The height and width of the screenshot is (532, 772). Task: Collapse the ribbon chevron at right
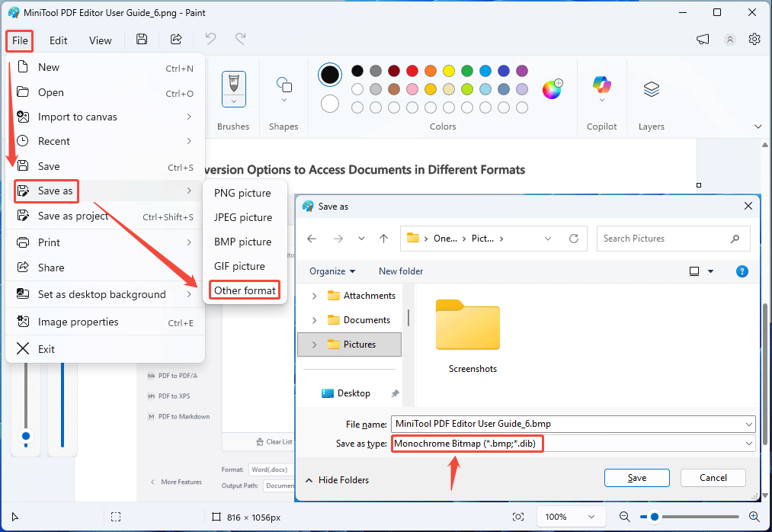click(758, 127)
